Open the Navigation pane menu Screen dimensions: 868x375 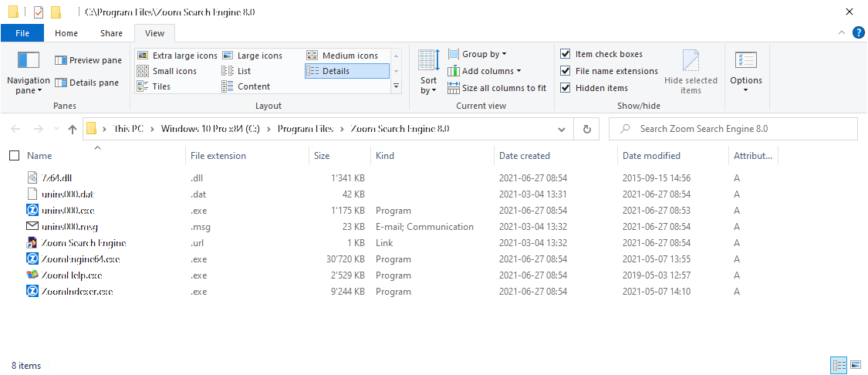[28, 73]
